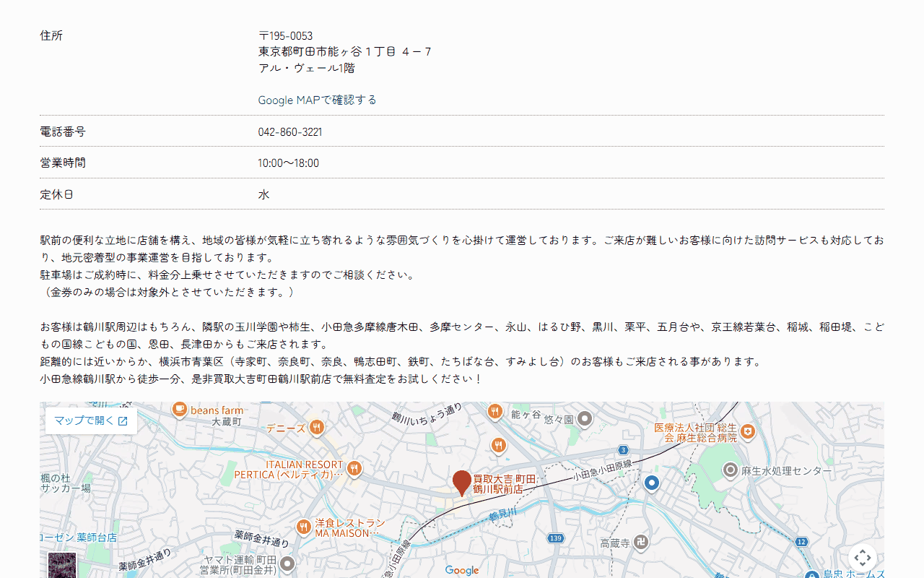Click the business hours 10:00〜18:00
Screen dimensions: 924x578
coord(289,163)
